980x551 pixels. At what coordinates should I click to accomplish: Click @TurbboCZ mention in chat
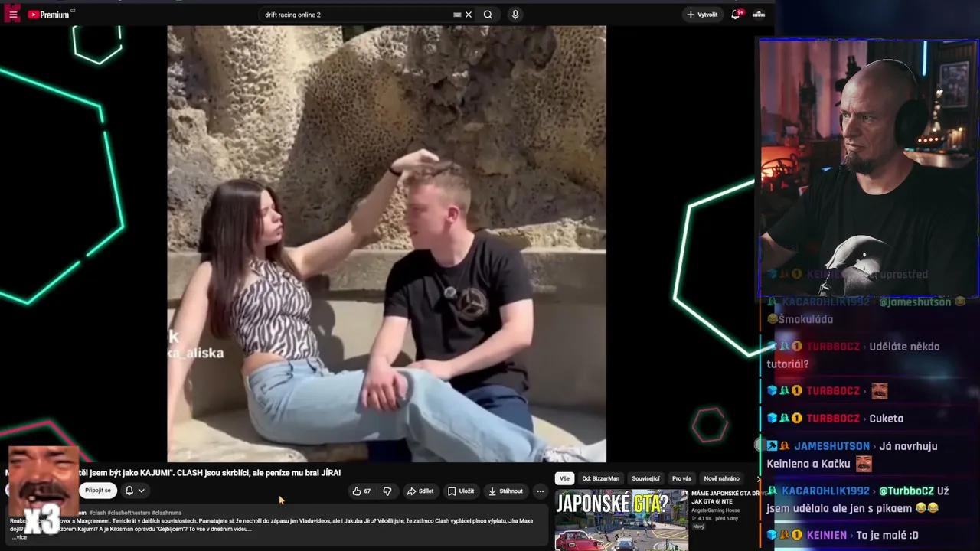click(905, 491)
